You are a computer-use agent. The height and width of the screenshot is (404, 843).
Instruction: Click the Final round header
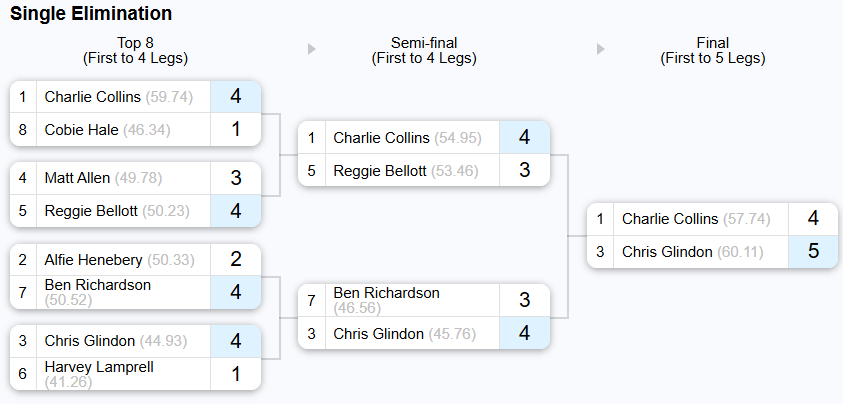pos(713,51)
